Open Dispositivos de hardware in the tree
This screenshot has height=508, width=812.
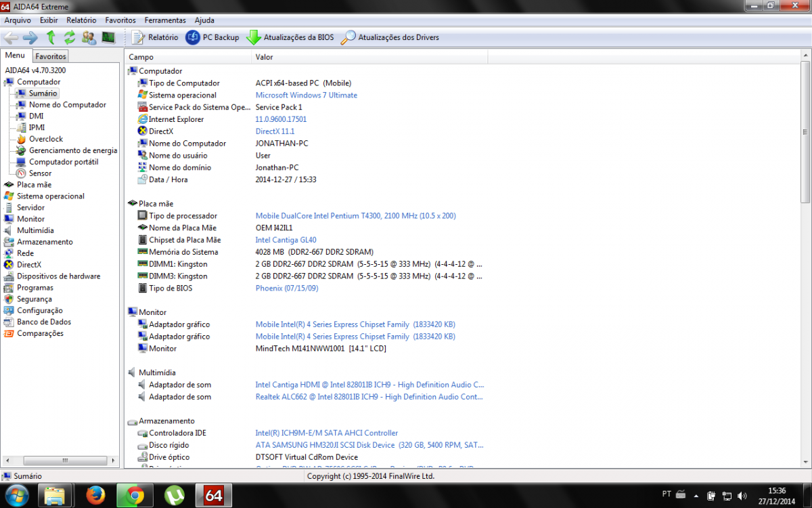tap(58, 276)
